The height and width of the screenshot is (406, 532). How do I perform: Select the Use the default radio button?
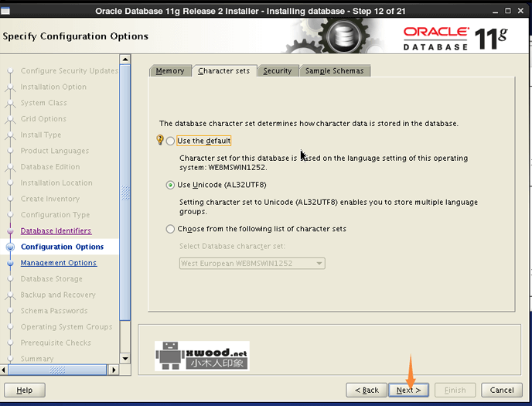tap(170, 141)
